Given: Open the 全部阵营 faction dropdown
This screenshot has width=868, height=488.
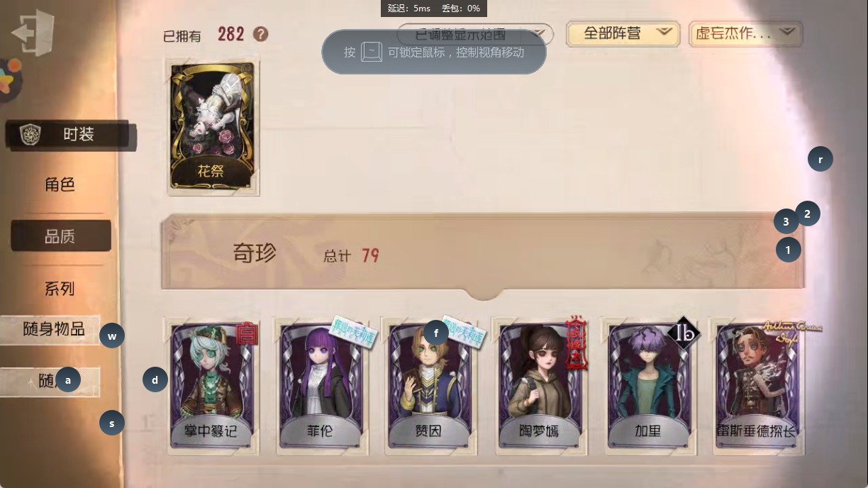Looking at the screenshot, I should (623, 33).
